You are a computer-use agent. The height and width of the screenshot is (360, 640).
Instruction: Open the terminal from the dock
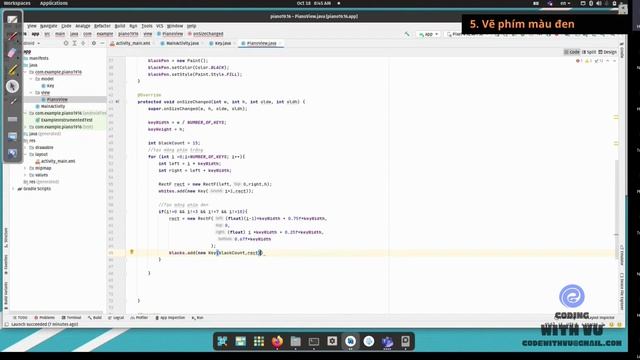point(314,341)
